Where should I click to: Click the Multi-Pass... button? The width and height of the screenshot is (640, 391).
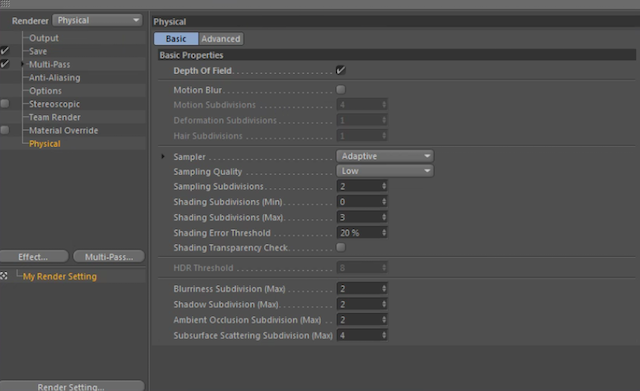(x=109, y=257)
